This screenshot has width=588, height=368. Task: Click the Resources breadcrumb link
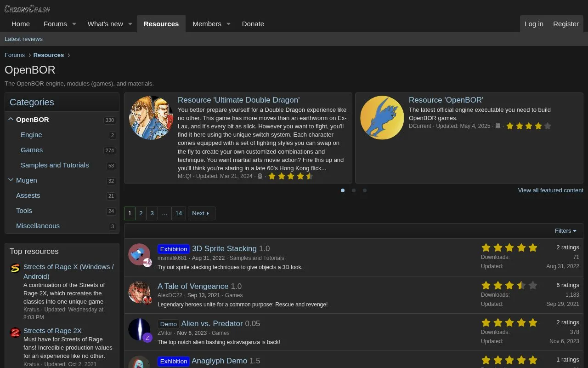[49, 55]
